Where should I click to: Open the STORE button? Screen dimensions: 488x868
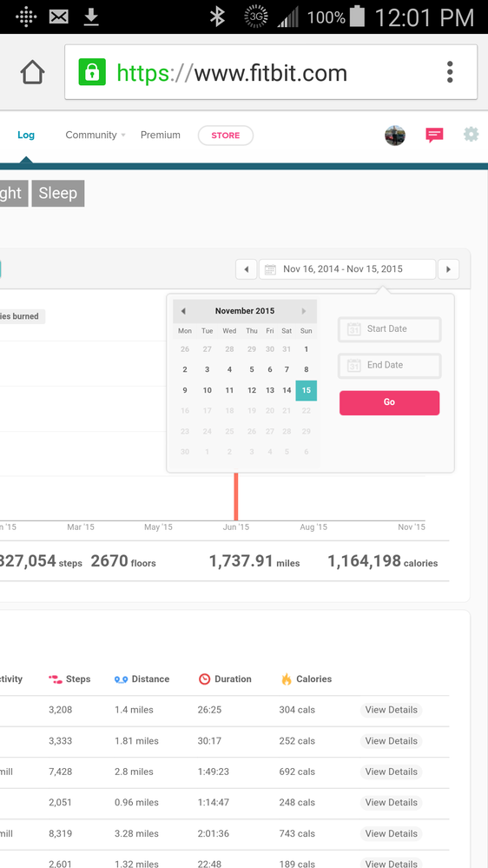[226, 136]
